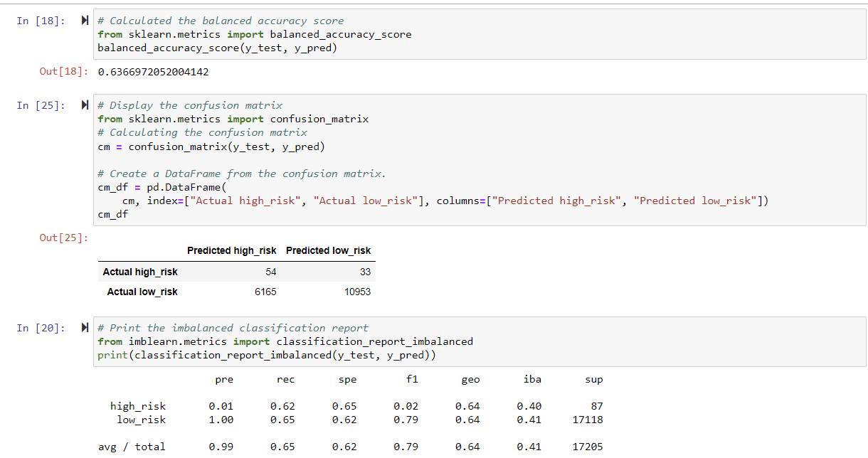Click the comment '# Print the imbalanced classification report'
The height and width of the screenshot is (458, 868).
[x=233, y=328]
